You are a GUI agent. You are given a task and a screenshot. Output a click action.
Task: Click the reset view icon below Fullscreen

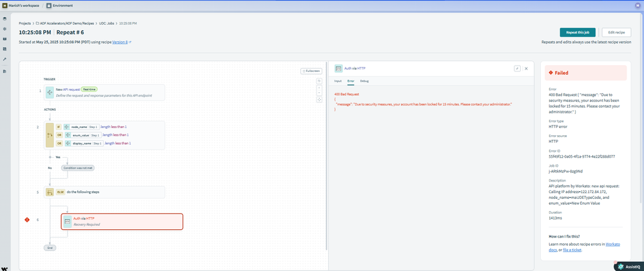tap(318, 80)
